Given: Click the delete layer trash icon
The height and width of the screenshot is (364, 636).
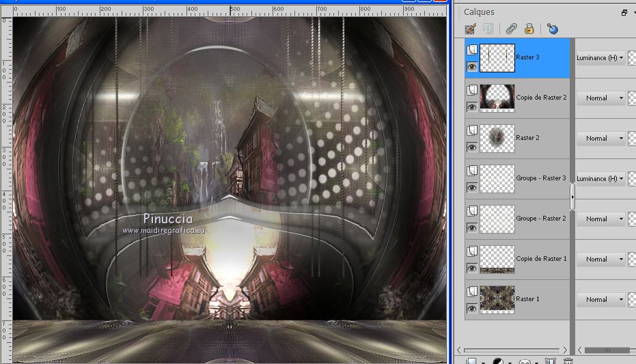Looking at the screenshot, I should (567, 361).
